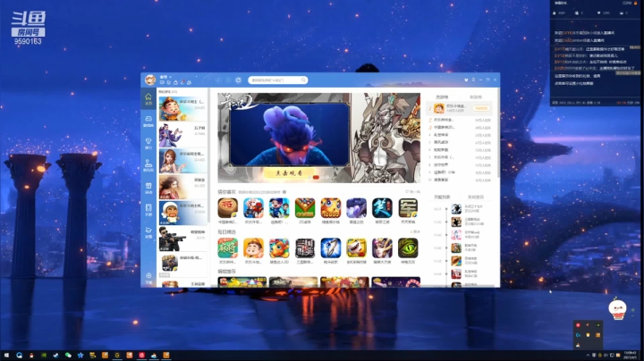Open the first small icon under the username
Screen dimensions: 644x361
[162, 82]
